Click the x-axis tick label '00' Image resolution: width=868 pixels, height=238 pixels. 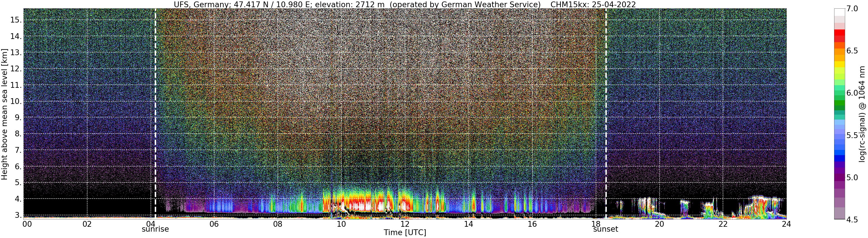pos(27,224)
